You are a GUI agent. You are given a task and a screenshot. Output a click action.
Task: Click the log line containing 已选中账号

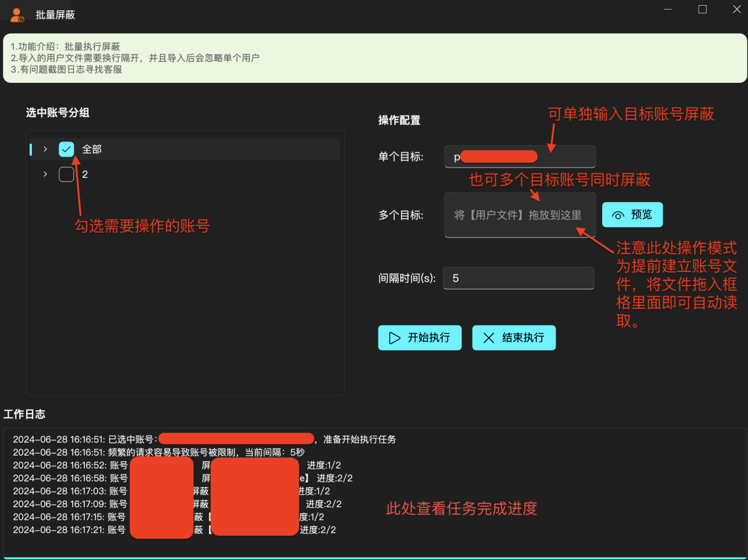tap(204, 440)
